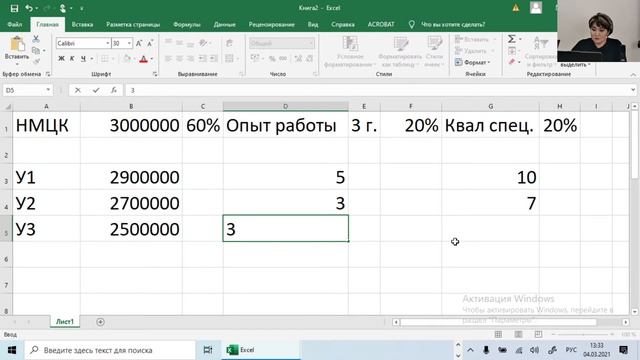This screenshot has height=360, width=640.
Task: Click the Merge and Center icon
Action: [x=229, y=59]
